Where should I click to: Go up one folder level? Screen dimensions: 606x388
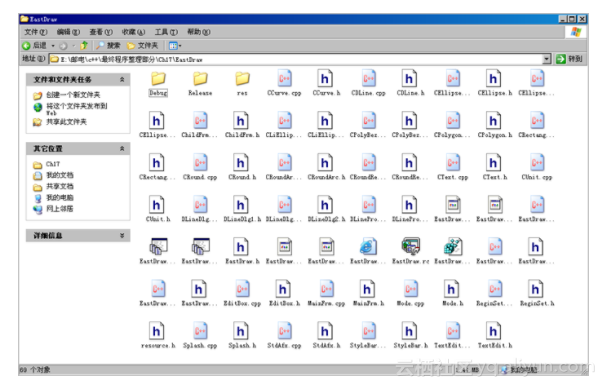click(x=84, y=46)
